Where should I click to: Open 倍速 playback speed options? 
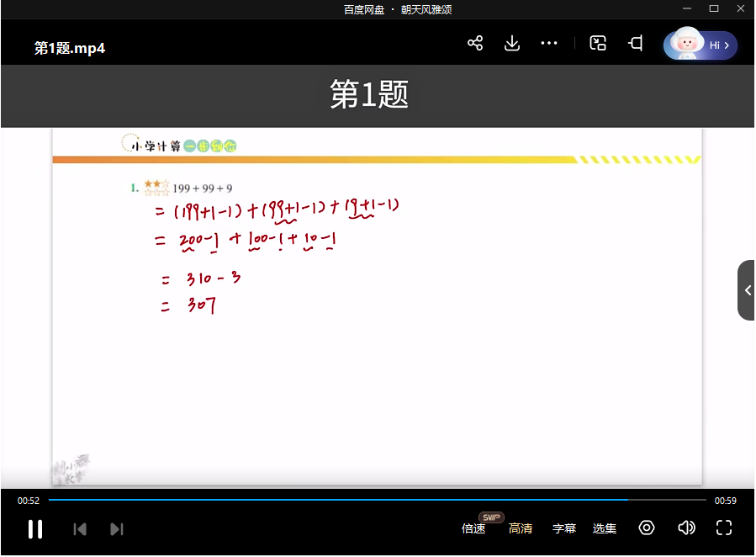coord(473,529)
